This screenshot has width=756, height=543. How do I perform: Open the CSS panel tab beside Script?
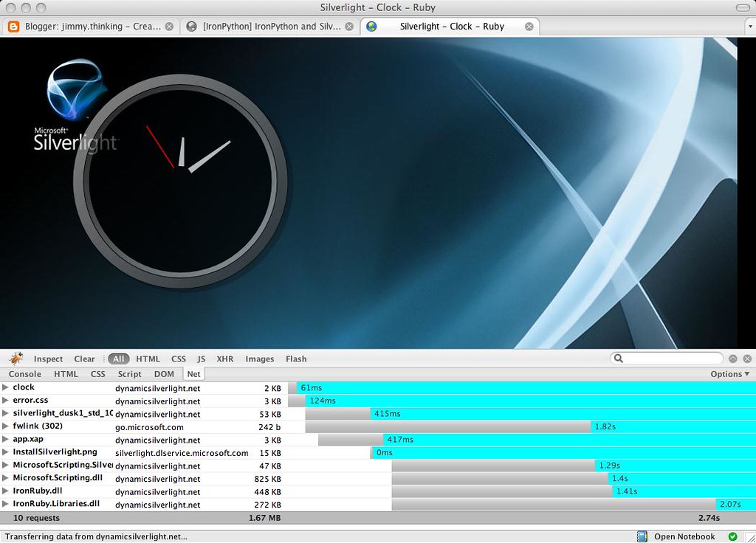(x=98, y=374)
